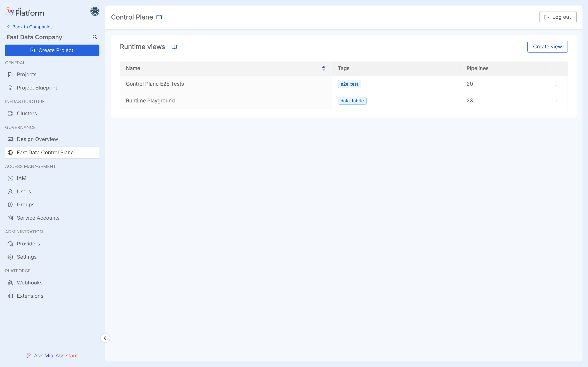Open Service Accounts from sidebar
The image size is (588, 367).
(x=38, y=218)
